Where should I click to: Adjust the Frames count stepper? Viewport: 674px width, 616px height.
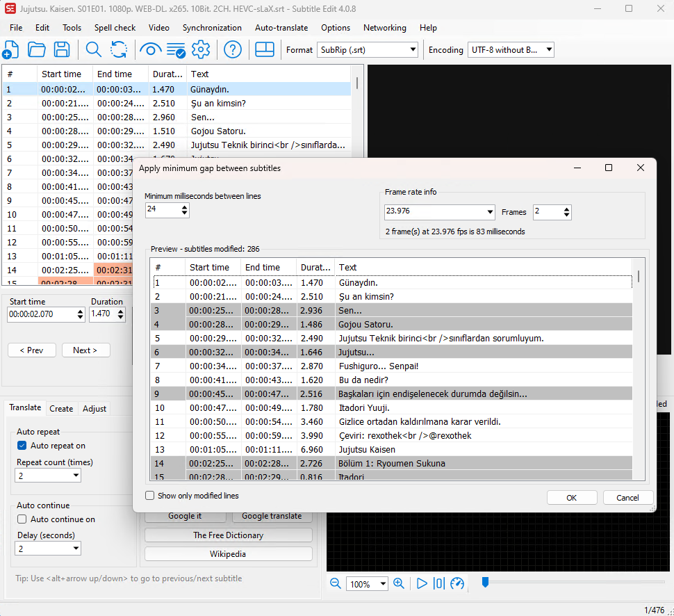point(566,212)
